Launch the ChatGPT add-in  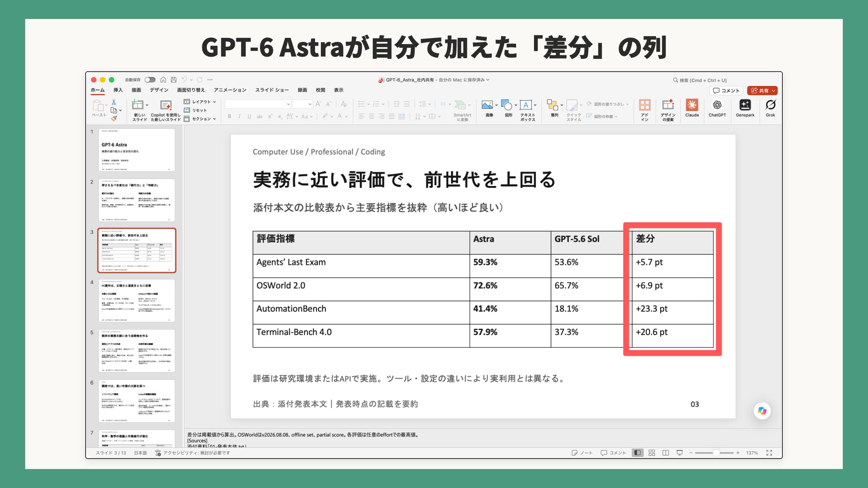(x=717, y=108)
